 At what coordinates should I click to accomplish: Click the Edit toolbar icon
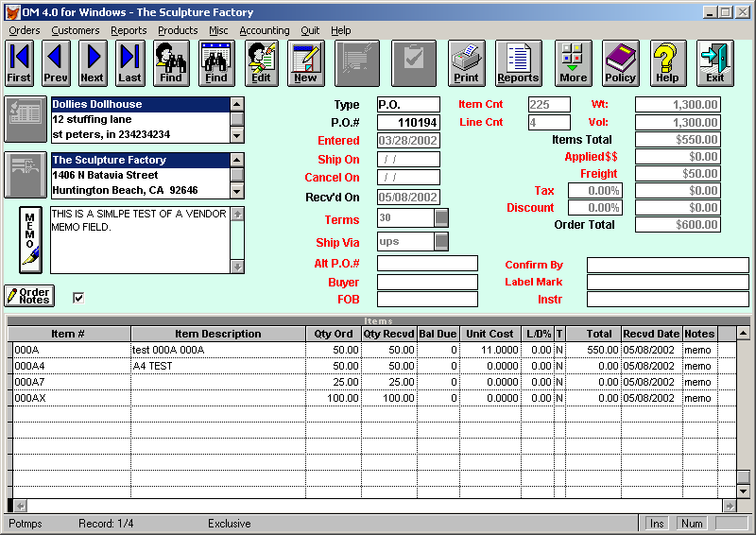click(x=262, y=63)
